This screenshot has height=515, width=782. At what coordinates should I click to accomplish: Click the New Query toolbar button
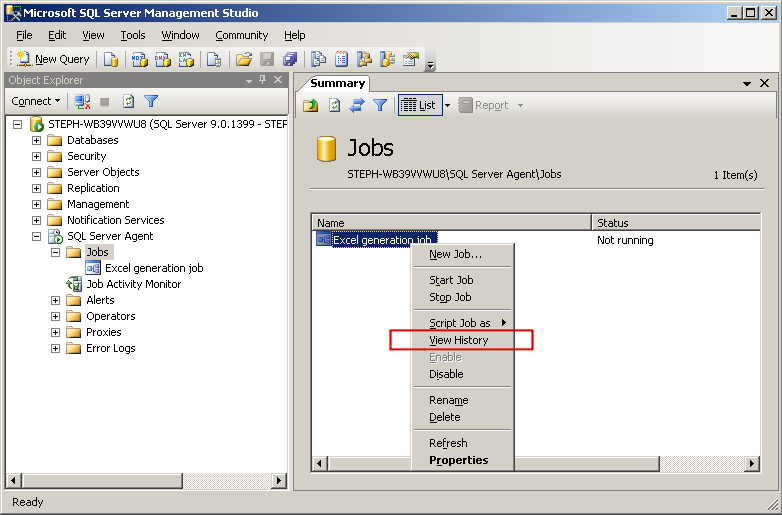point(53,59)
